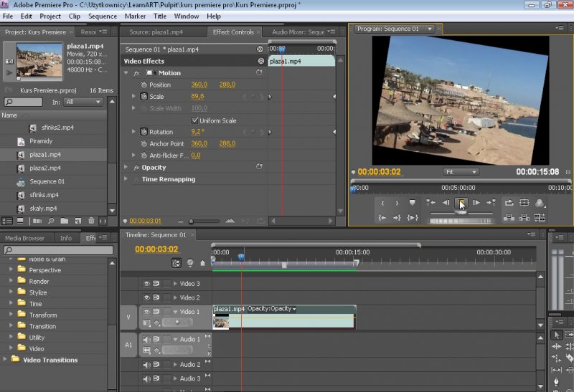Click the trash icon in Project panel

91,221
